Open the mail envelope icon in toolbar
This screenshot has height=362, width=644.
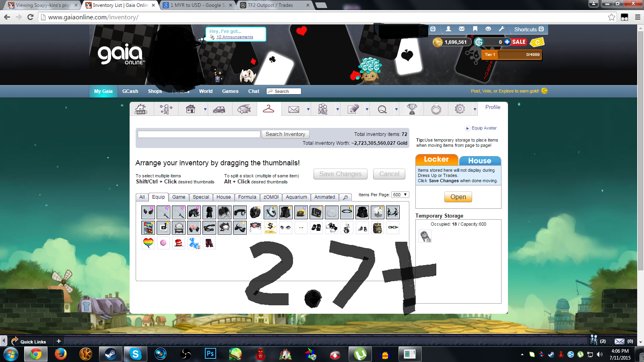[x=294, y=109]
